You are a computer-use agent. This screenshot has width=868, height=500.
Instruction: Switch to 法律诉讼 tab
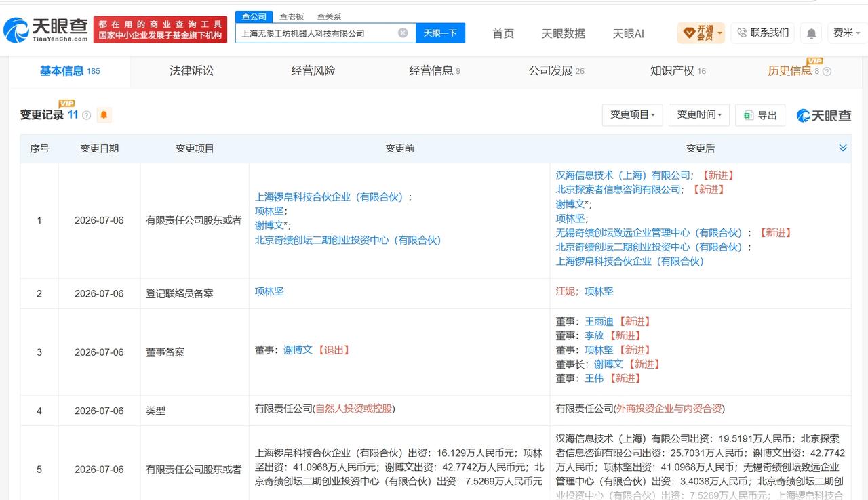pos(191,70)
